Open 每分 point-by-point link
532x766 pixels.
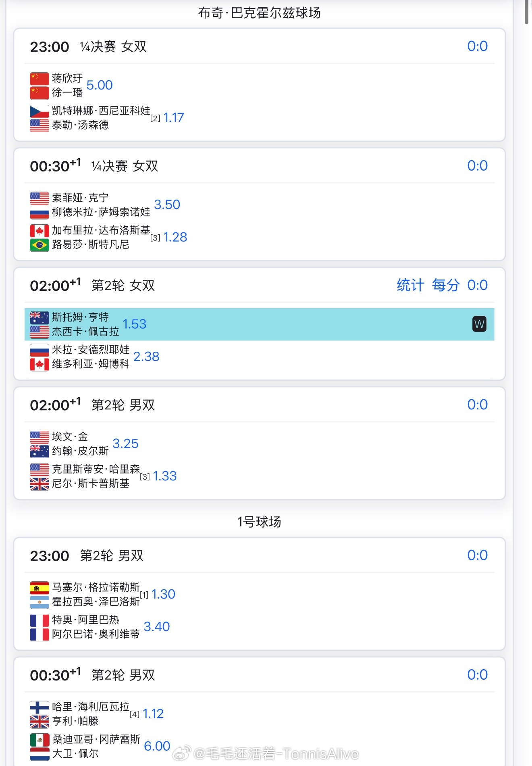[445, 285]
